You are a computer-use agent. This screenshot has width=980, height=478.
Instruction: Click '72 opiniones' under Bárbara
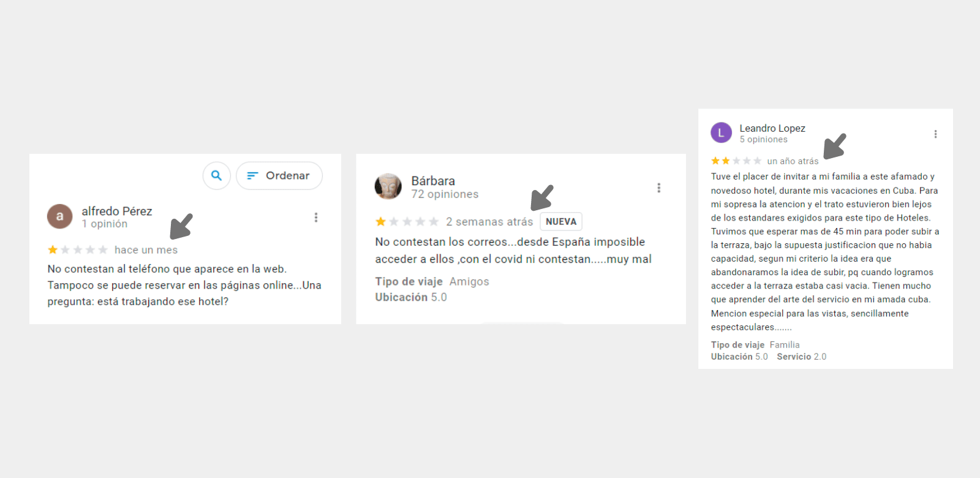(x=445, y=194)
